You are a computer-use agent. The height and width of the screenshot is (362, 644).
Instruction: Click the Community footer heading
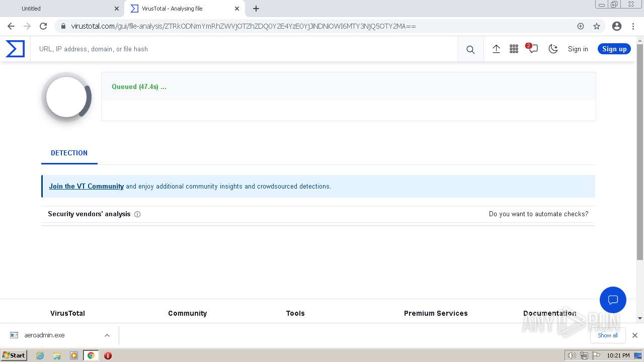tap(187, 313)
